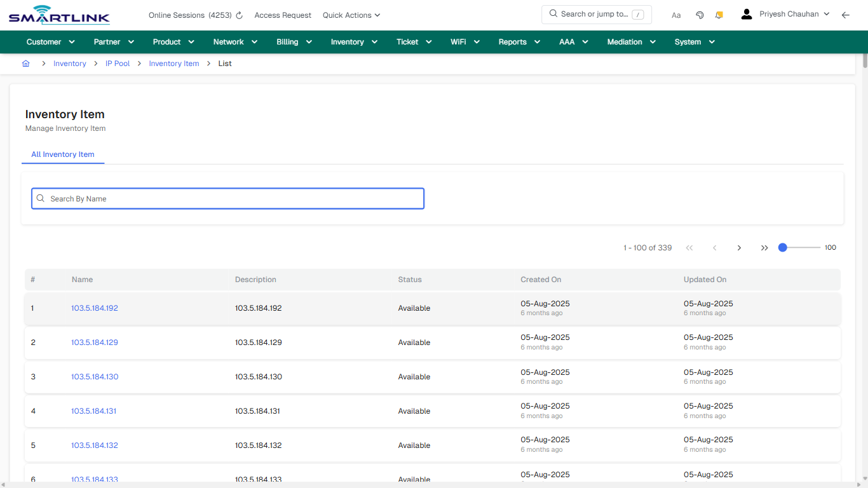
Task: Navigate to IP Pool via breadcrumb
Action: point(117,63)
